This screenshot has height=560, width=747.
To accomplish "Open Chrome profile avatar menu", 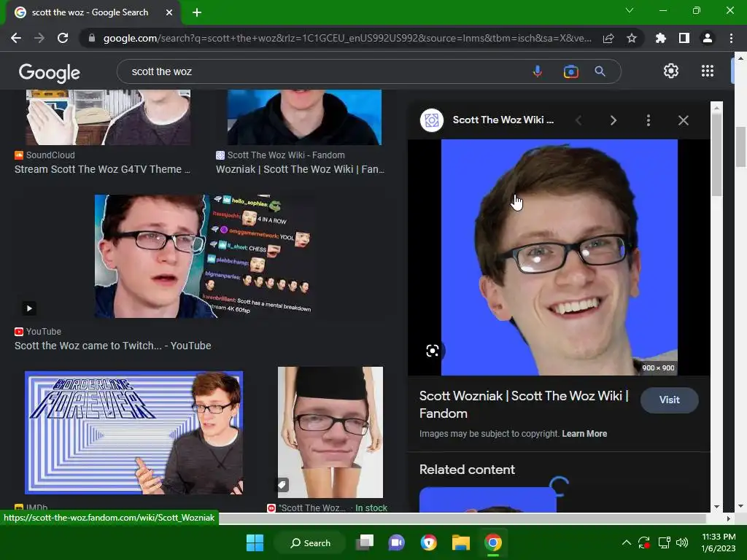I will click(x=708, y=38).
